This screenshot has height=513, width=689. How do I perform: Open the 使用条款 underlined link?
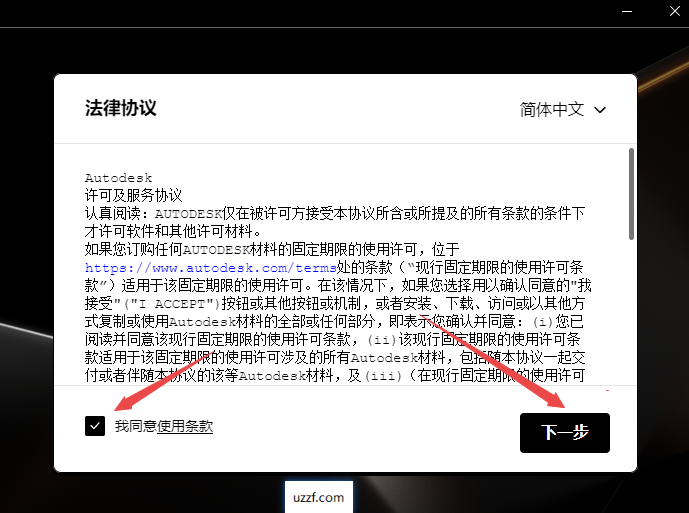pyautogui.click(x=185, y=427)
